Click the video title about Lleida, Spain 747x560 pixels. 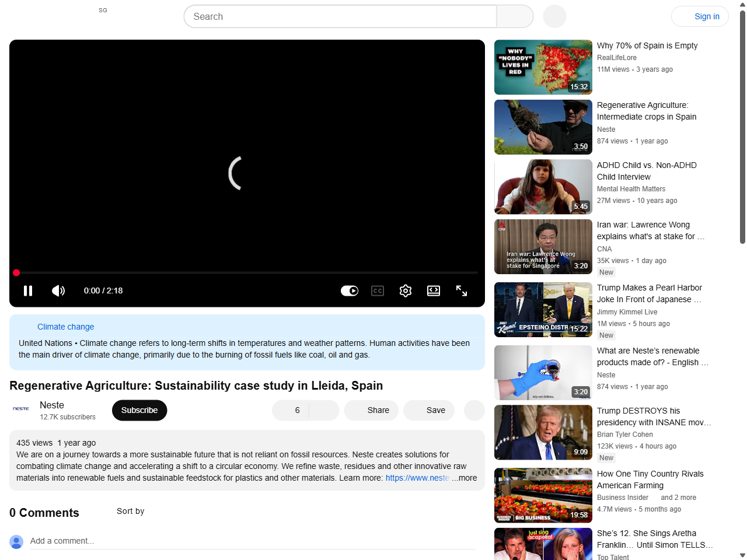point(196,386)
